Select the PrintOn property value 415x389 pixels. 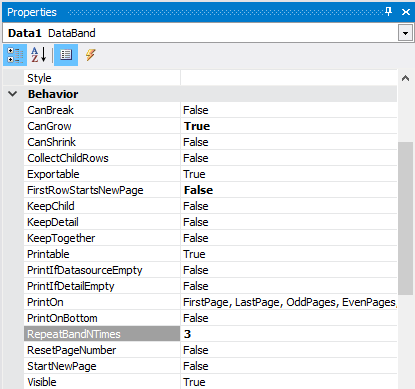(x=289, y=302)
